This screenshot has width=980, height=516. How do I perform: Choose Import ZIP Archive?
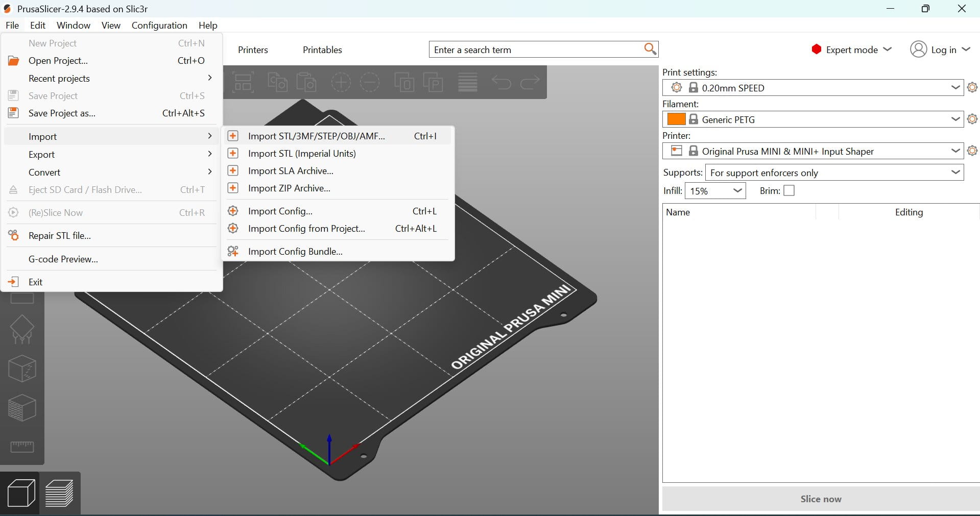(x=338, y=188)
